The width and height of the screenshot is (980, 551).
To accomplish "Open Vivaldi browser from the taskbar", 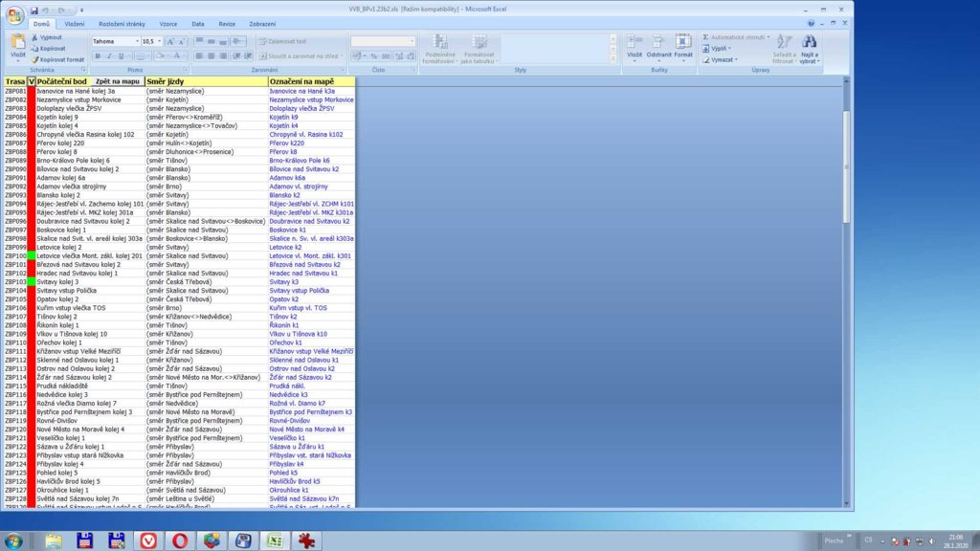I will (148, 540).
